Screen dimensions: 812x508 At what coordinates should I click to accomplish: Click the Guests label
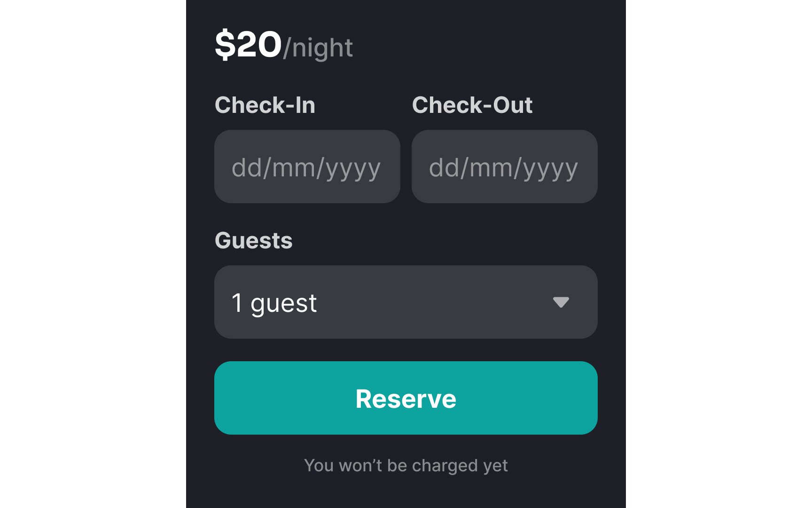point(254,240)
